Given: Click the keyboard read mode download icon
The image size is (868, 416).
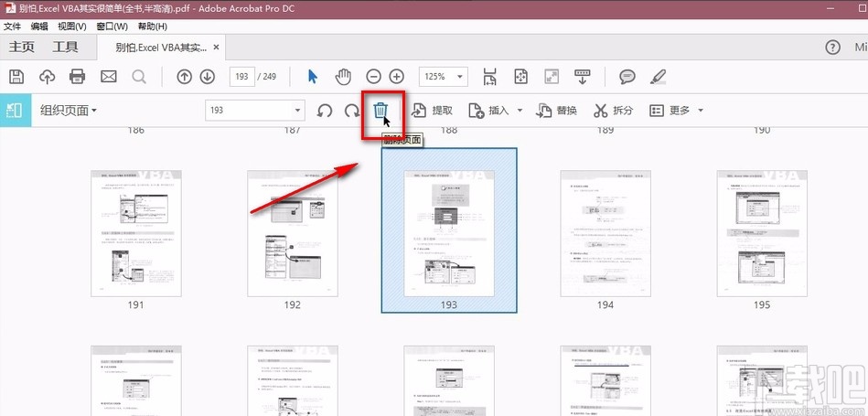Looking at the screenshot, I should click(583, 76).
